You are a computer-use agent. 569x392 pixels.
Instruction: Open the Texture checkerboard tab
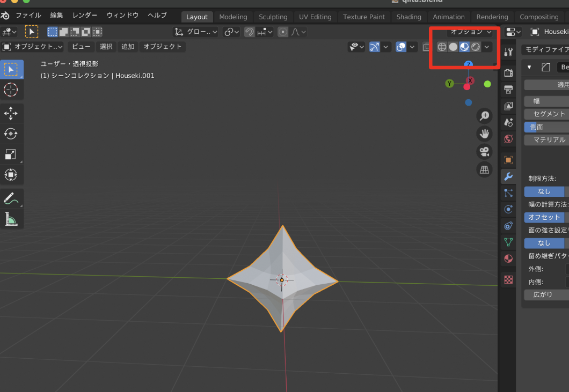pyautogui.click(x=508, y=279)
